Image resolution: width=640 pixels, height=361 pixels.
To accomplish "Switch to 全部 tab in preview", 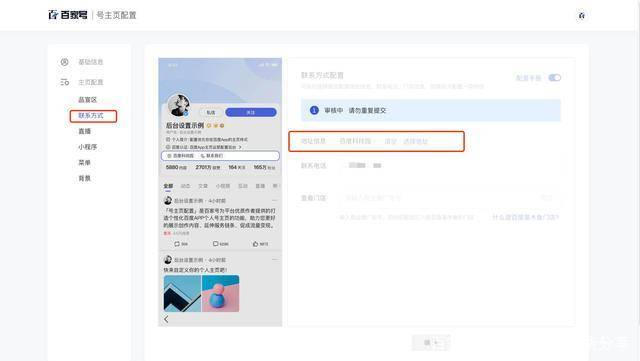I will (x=168, y=186).
